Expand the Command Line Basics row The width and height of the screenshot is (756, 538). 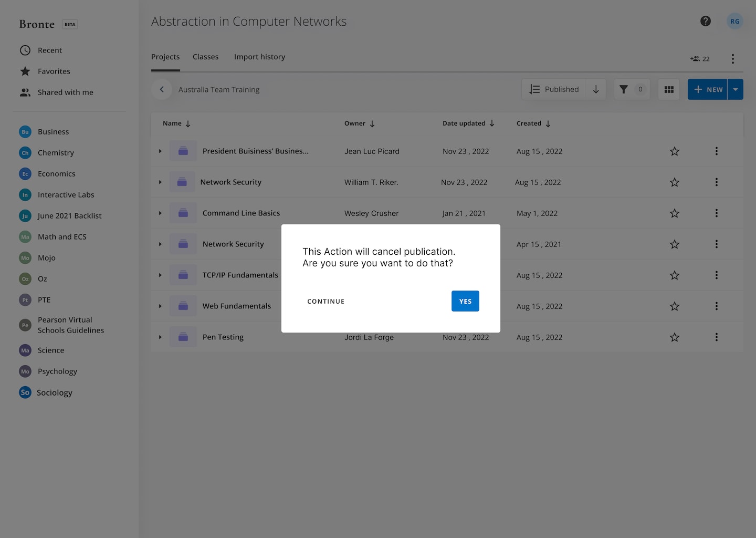160,213
